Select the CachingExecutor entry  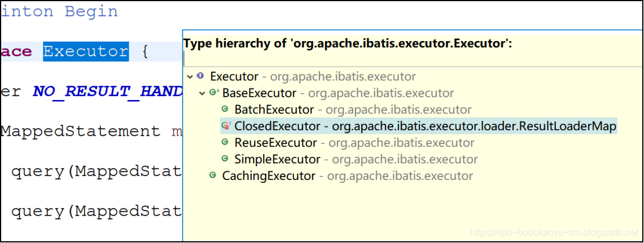347,176
